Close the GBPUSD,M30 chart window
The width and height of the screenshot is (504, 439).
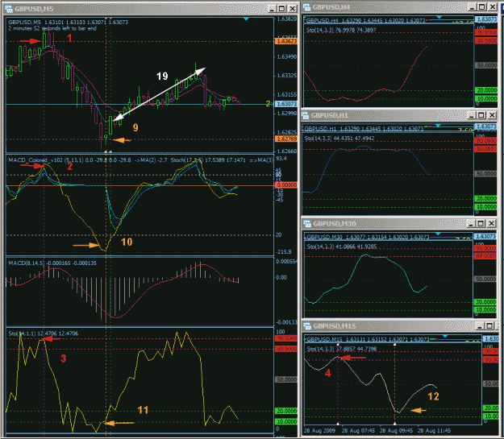point(491,223)
